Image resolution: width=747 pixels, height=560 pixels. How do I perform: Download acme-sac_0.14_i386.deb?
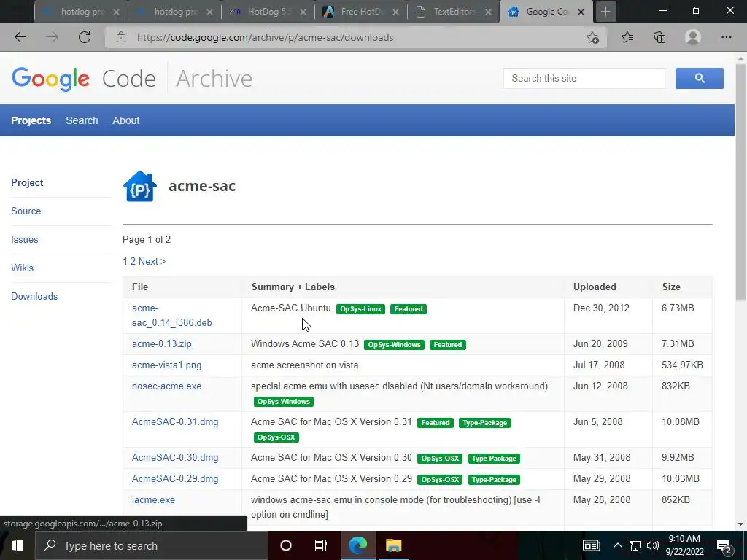point(172,315)
